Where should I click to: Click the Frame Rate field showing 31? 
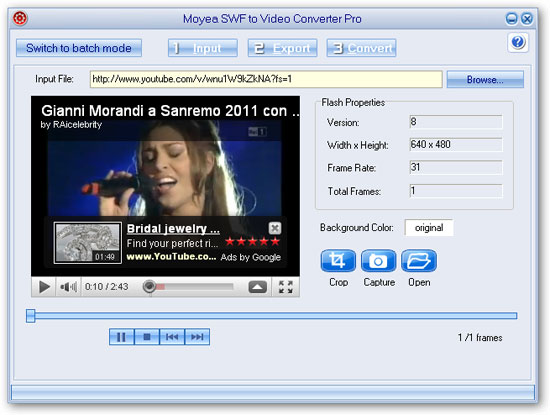coord(456,167)
